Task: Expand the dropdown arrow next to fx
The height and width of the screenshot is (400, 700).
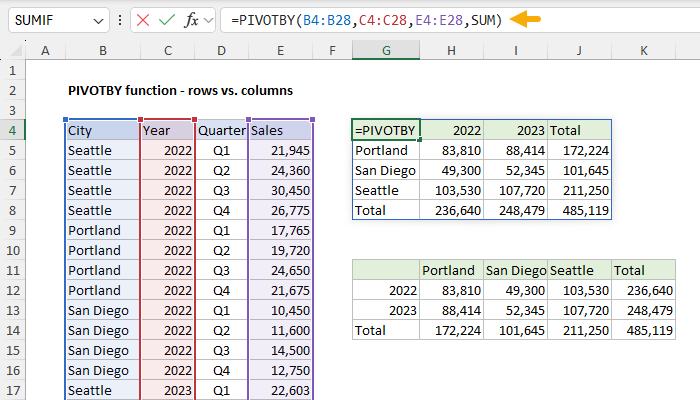Action: (208, 20)
